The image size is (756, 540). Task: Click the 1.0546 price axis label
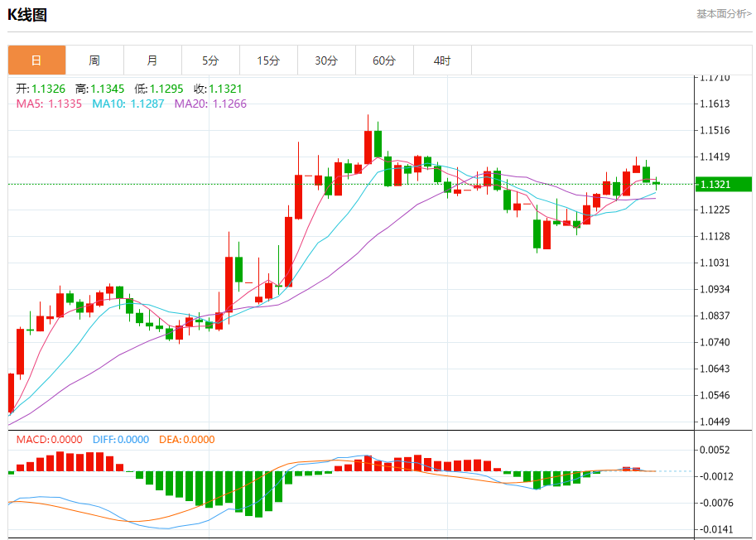coord(715,395)
